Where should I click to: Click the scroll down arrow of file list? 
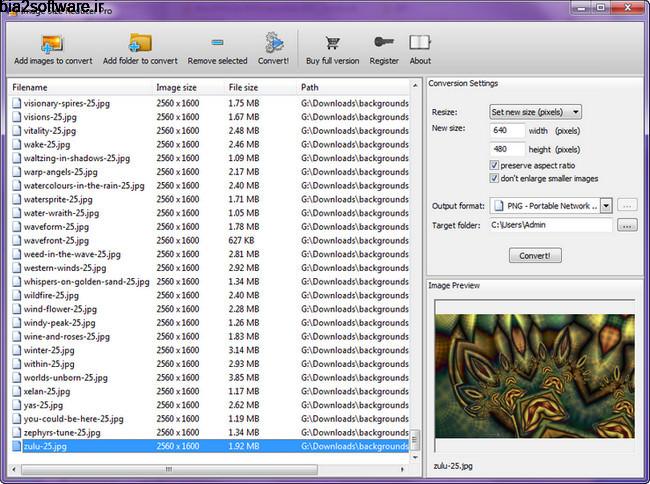pyautogui.click(x=415, y=457)
